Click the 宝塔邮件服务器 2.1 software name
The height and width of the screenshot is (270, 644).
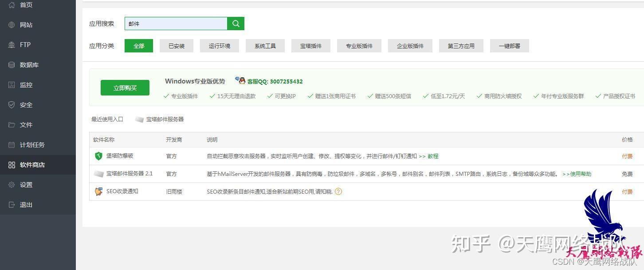[130, 174]
